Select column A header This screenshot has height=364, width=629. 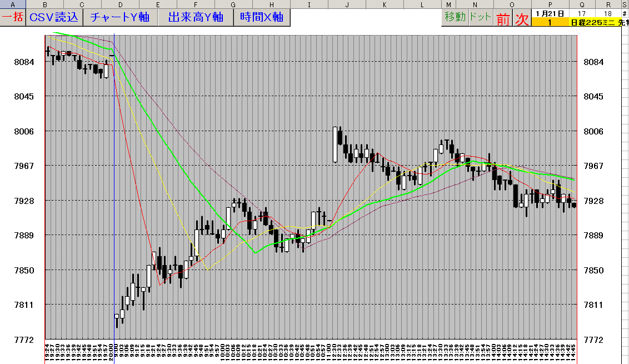(13, 4)
